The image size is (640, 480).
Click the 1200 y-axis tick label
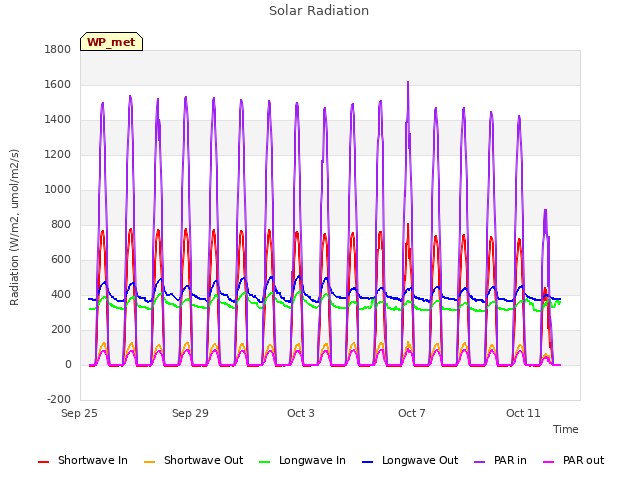tap(58, 155)
